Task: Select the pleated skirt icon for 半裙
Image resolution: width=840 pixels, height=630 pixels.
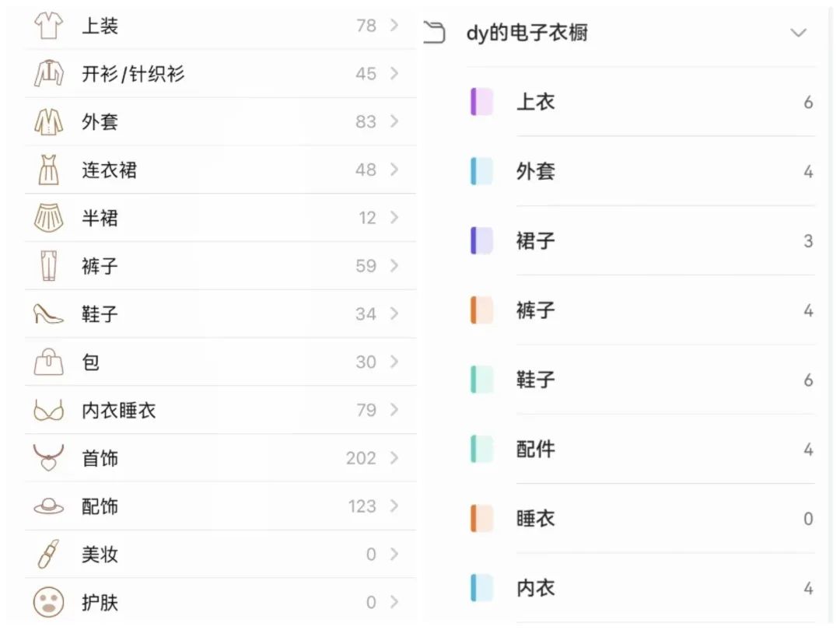Action: pyautogui.click(x=49, y=218)
